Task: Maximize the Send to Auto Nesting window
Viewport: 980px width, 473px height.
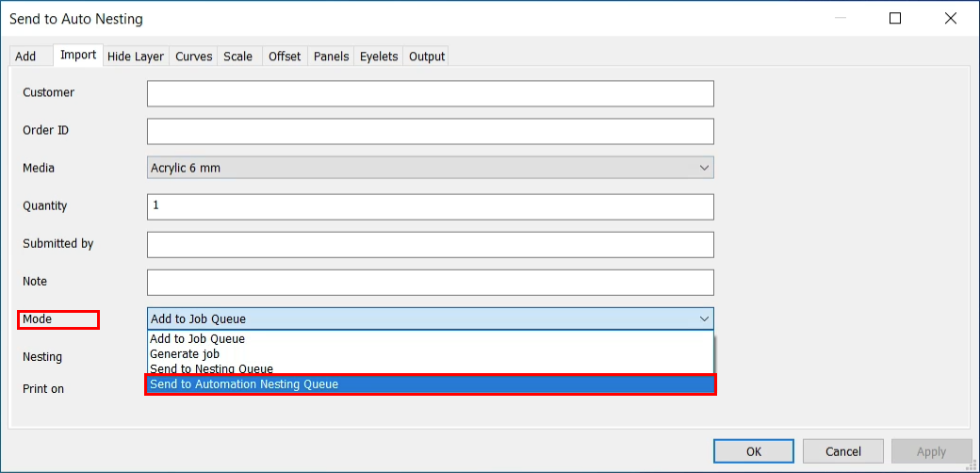Action: (x=895, y=19)
